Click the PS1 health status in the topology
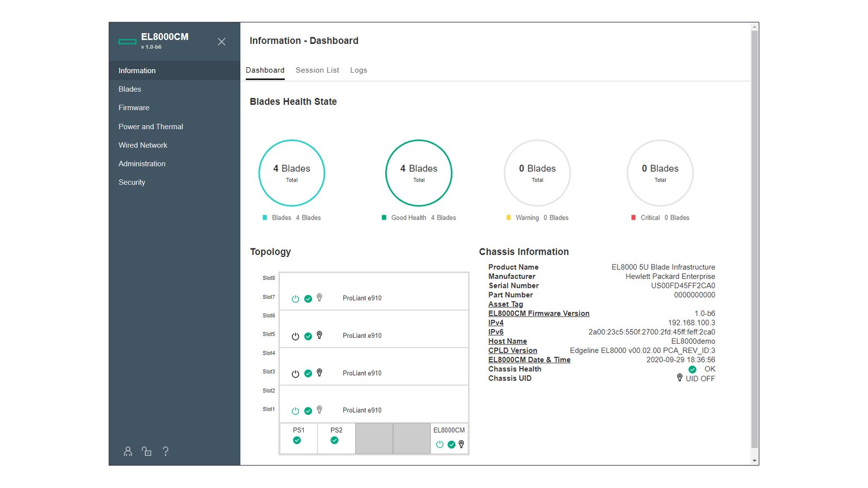 297,441
